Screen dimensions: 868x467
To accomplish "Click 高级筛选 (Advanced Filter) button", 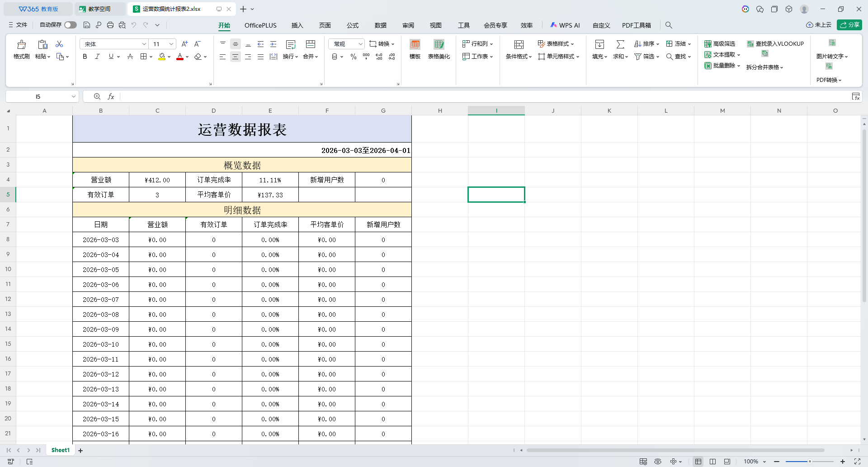I will (720, 44).
